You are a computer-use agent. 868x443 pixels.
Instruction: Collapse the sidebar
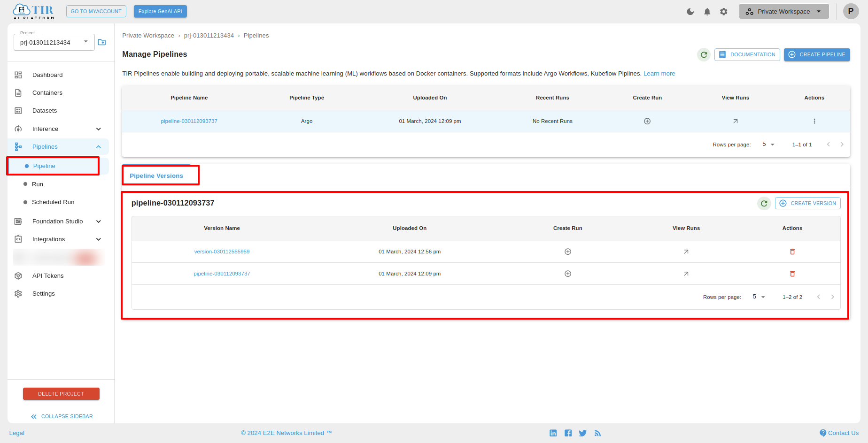coord(62,416)
